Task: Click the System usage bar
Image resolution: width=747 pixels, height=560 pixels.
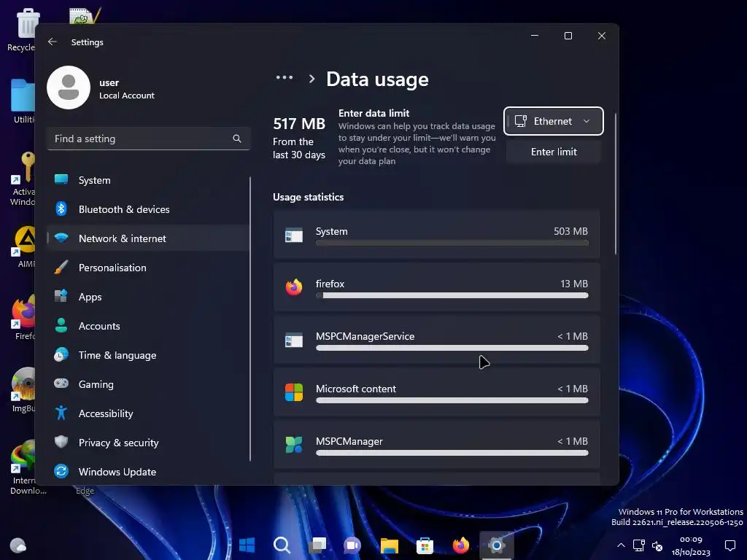Action: 452,244
